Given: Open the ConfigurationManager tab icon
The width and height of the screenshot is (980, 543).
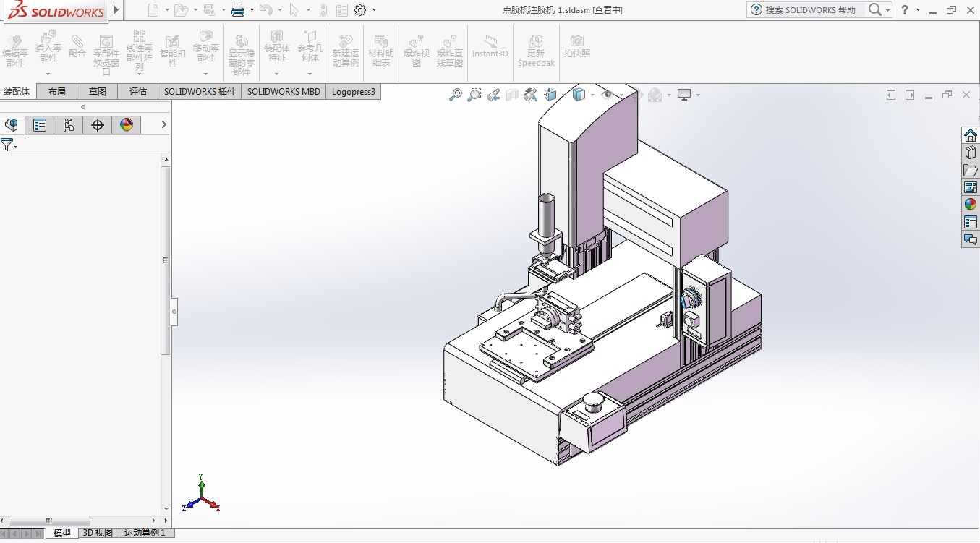Looking at the screenshot, I should 69,125.
